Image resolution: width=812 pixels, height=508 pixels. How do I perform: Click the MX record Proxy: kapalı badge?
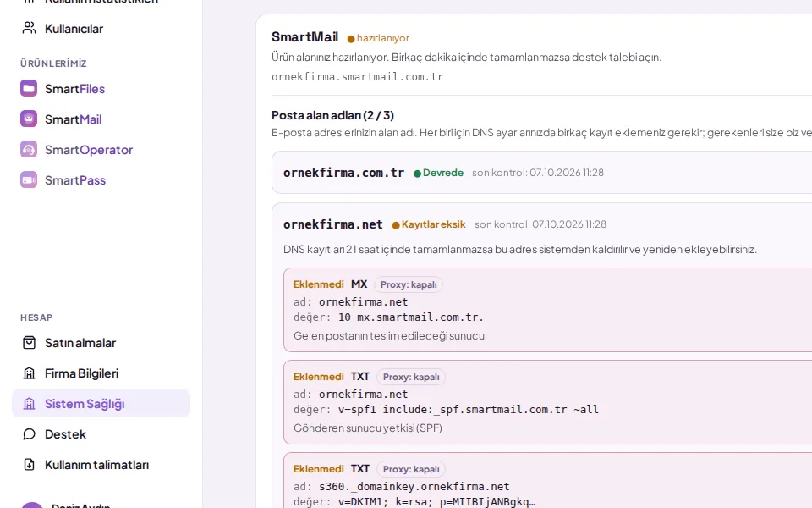coord(409,284)
